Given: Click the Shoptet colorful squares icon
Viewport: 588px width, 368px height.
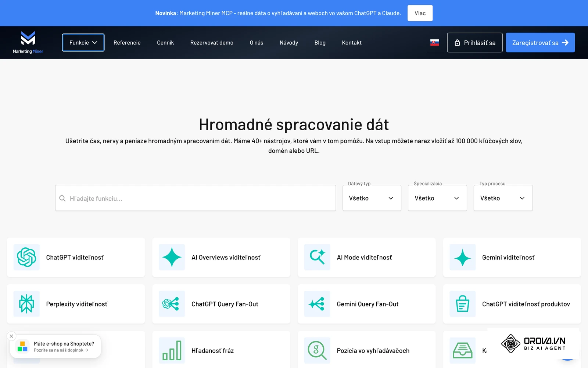Looking at the screenshot, I should 22,346.
